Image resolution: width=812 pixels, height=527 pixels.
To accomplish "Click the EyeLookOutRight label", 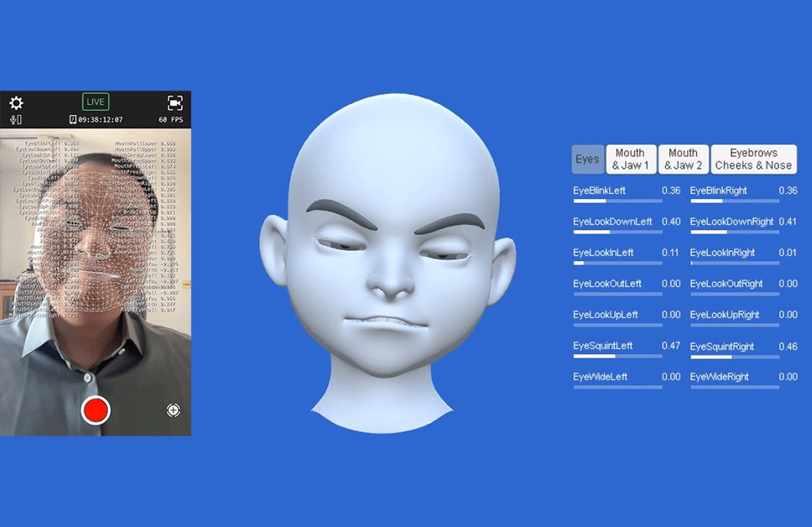I will click(x=726, y=284).
